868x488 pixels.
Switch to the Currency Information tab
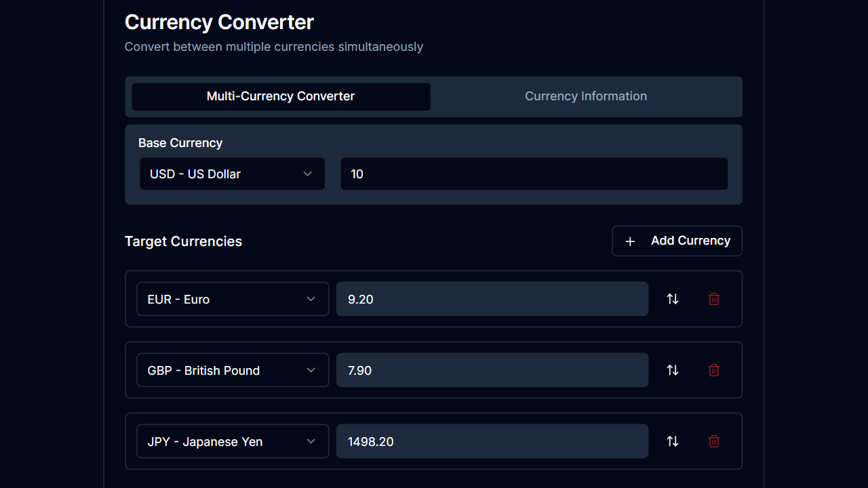[x=585, y=96]
